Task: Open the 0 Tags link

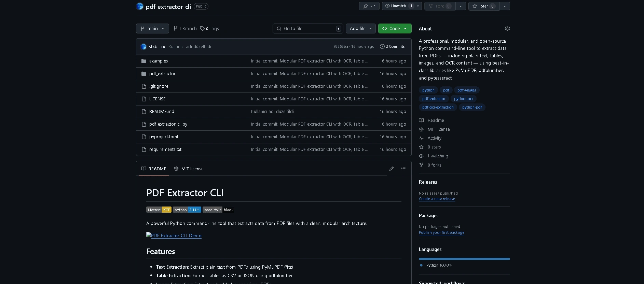Action: [x=209, y=29]
